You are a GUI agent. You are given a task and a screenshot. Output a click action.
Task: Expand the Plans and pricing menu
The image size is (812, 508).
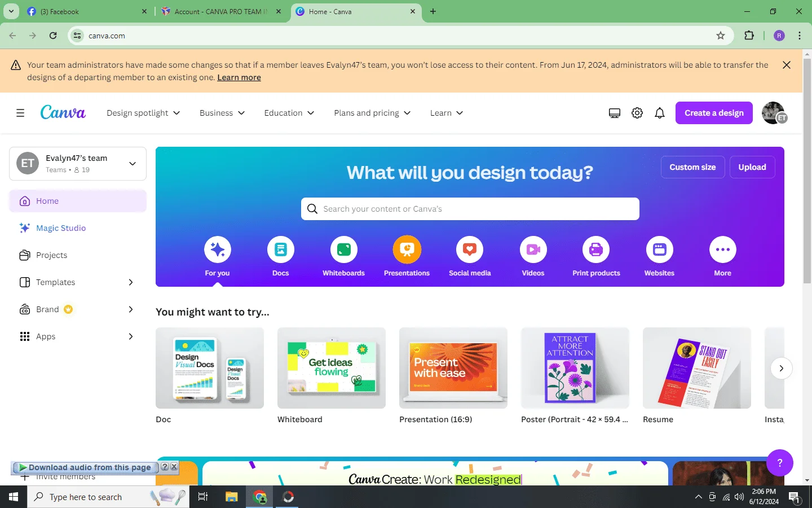pos(372,113)
